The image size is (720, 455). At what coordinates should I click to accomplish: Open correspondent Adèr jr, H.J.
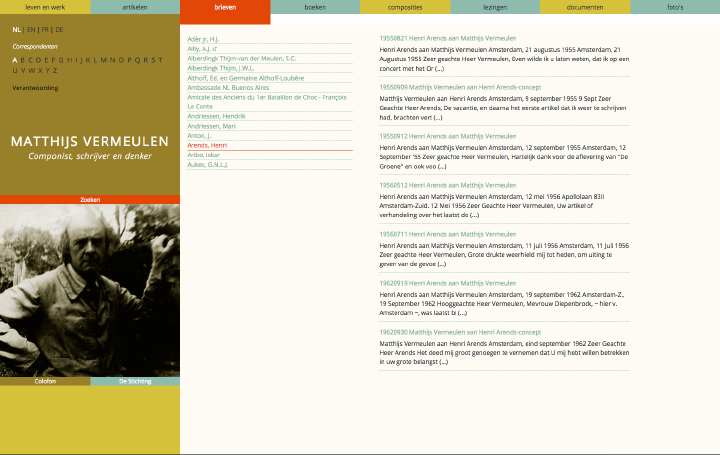click(203, 39)
